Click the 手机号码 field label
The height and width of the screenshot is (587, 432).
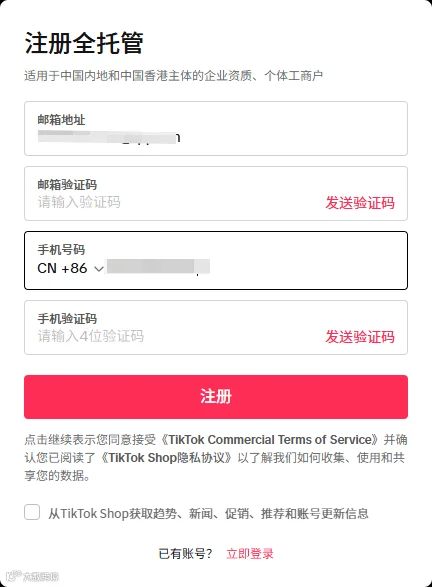click(61, 249)
